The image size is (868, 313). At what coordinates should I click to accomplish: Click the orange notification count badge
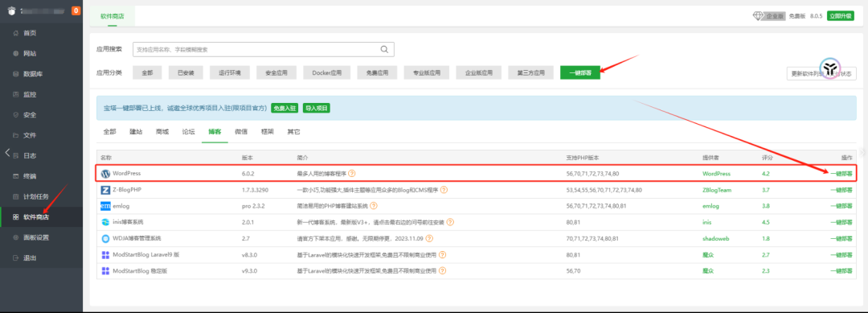click(76, 10)
